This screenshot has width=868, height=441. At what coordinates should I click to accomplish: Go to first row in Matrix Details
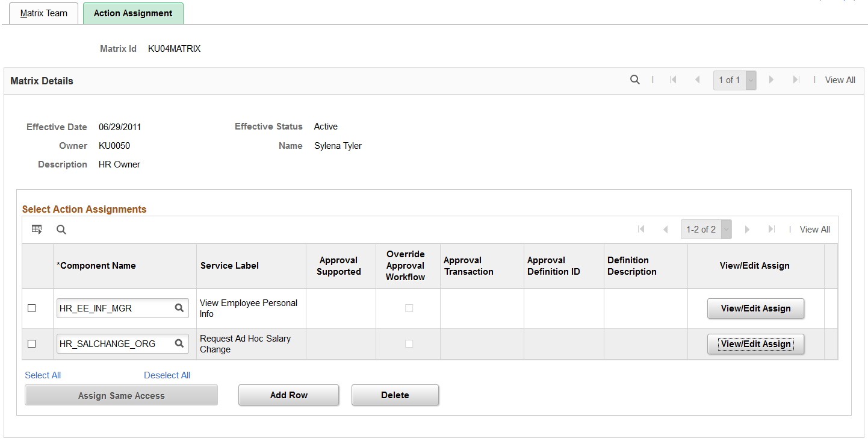[673, 80]
